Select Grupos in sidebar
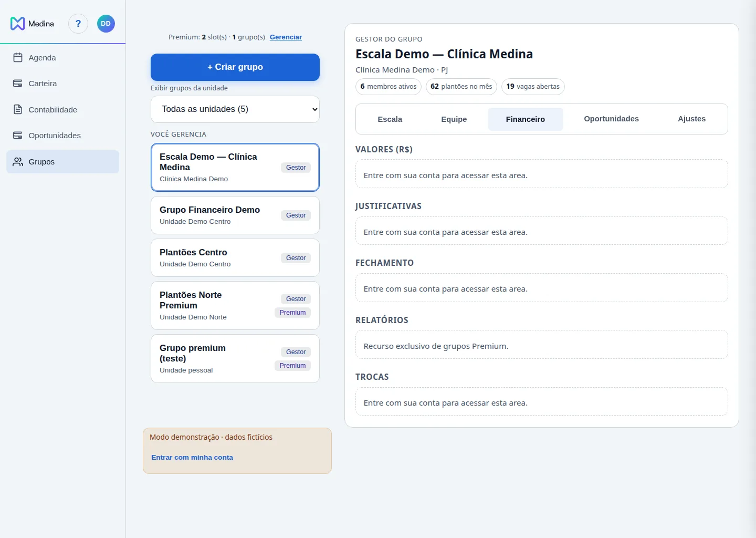The width and height of the screenshot is (756, 538). point(62,162)
